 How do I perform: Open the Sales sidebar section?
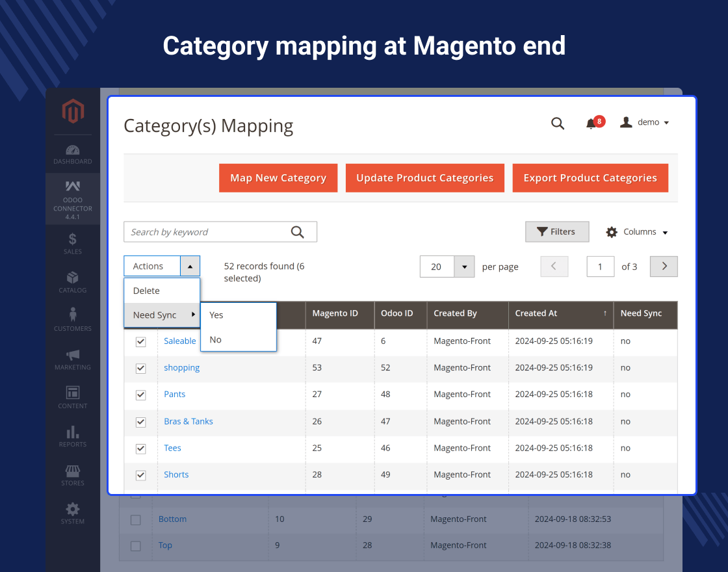72,244
